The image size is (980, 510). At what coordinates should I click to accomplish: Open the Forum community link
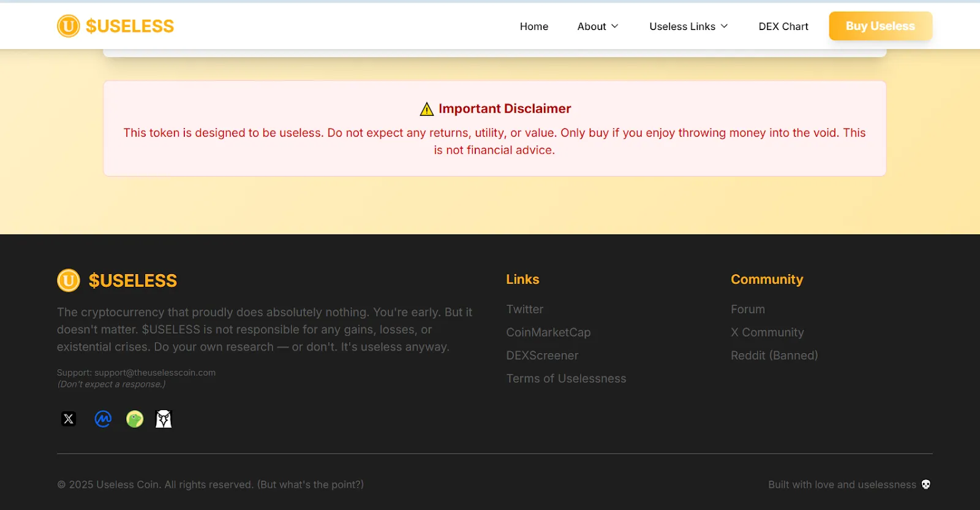748,310
